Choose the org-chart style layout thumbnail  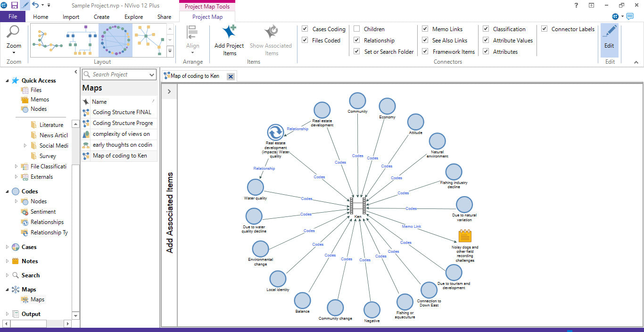coord(81,40)
